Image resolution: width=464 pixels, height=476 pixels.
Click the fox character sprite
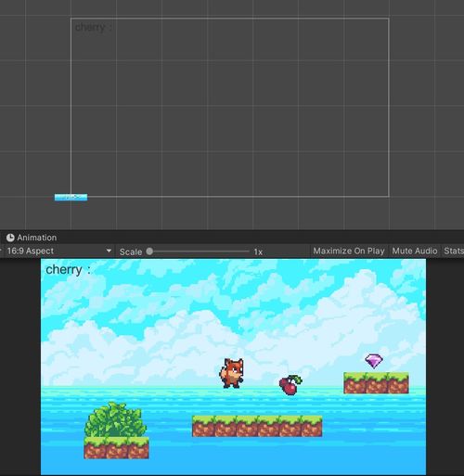232,373
